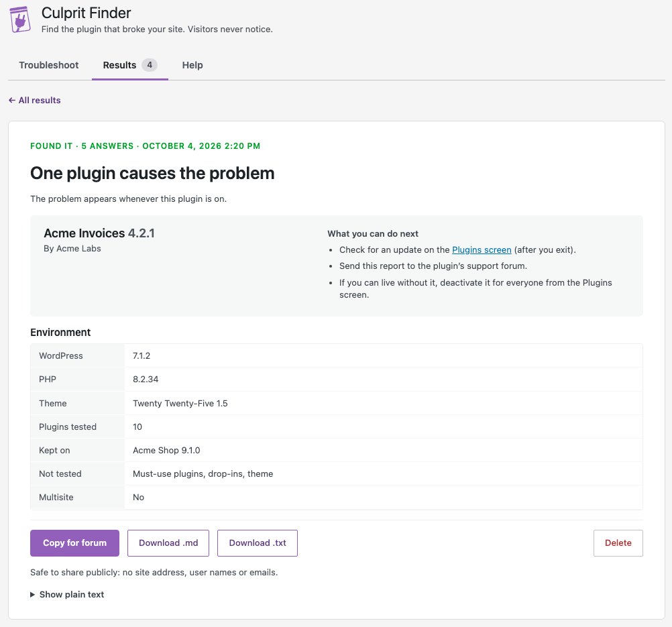Screen dimensions: 672x627
Task: Select the PHP version value 8.2.34
Action: click(146, 380)
